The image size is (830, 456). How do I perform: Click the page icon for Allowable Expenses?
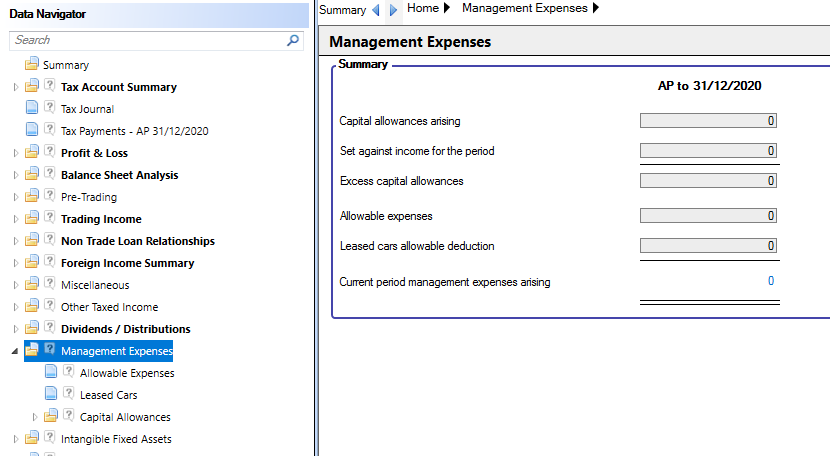[x=51, y=371]
